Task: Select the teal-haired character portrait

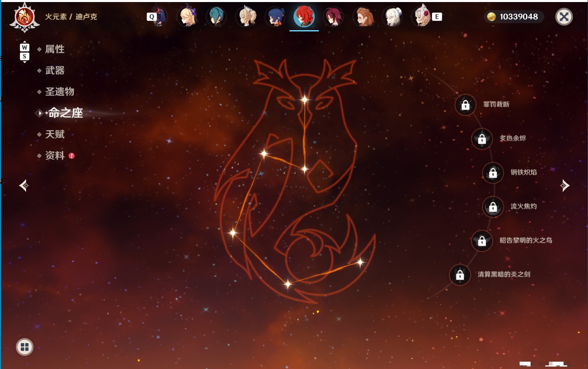Action: 216,17
